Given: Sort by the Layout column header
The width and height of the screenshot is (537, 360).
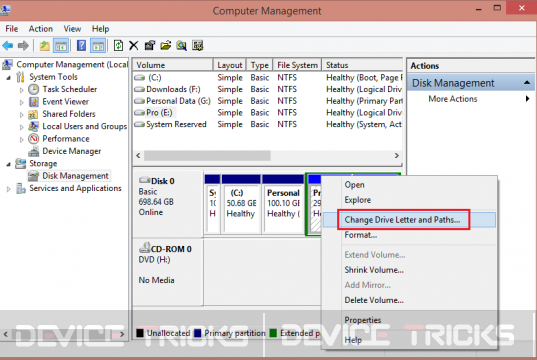Looking at the screenshot, I should coord(230,65).
